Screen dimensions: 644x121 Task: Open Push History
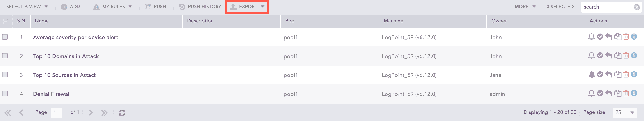(x=200, y=7)
